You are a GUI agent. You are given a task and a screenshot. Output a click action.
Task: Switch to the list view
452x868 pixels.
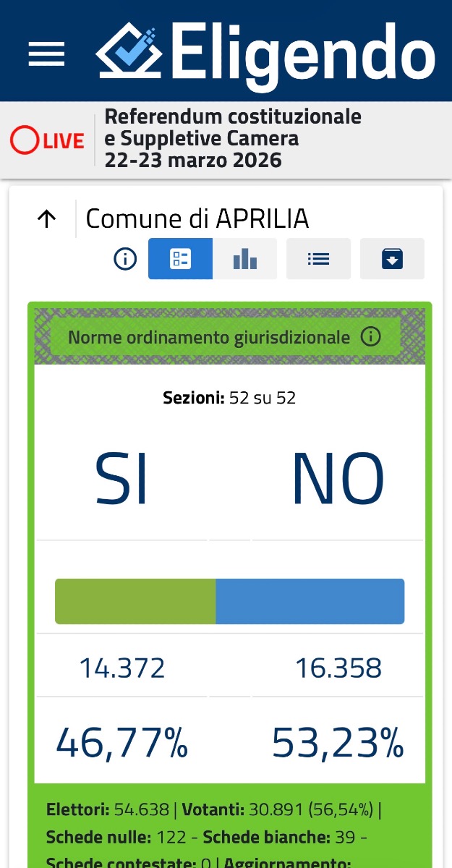click(318, 259)
